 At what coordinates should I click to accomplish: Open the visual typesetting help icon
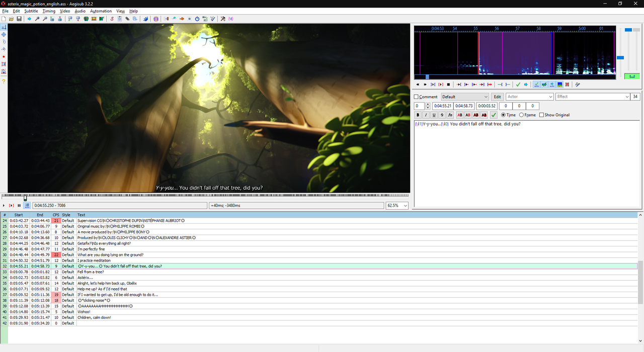(x=4, y=81)
